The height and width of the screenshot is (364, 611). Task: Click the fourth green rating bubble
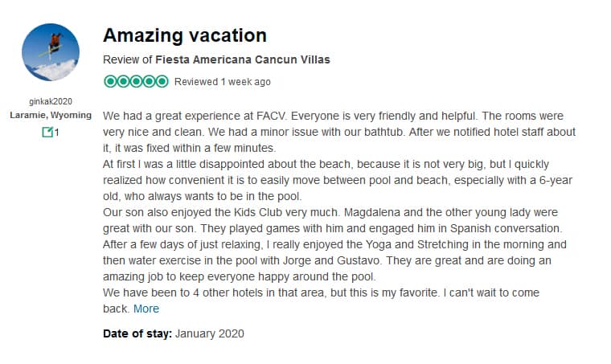(x=149, y=81)
